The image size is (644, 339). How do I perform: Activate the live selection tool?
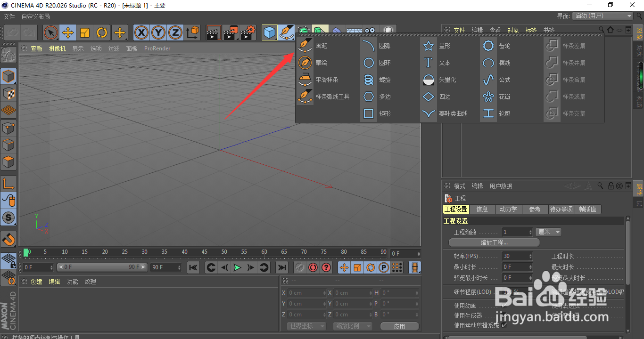coord(50,32)
